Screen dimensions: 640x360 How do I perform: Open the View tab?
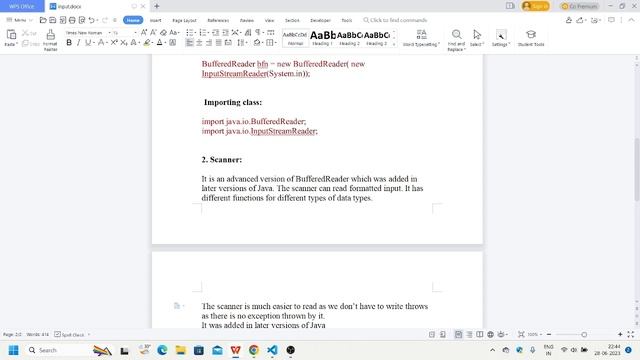click(269, 20)
